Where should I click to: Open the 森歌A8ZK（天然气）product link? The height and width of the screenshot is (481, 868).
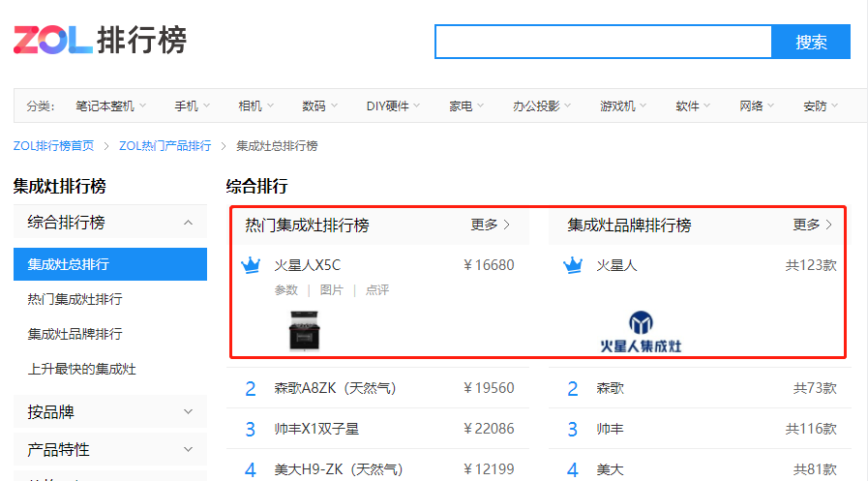tap(335, 388)
